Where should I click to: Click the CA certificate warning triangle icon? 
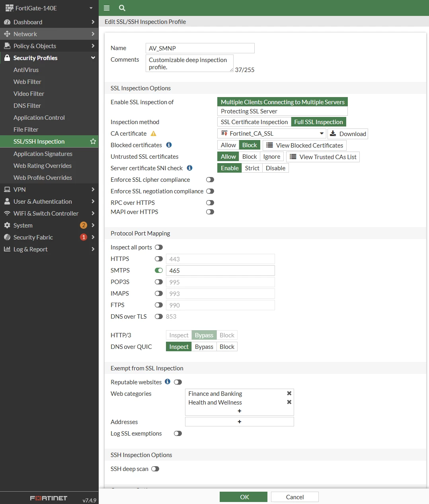point(154,134)
